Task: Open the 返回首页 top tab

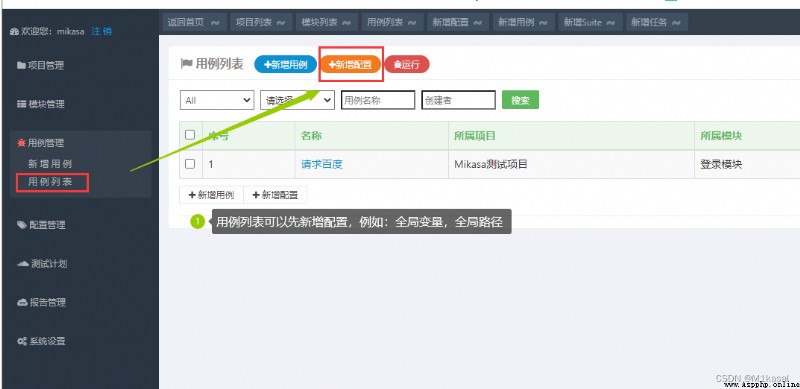Action: pyautogui.click(x=193, y=22)
